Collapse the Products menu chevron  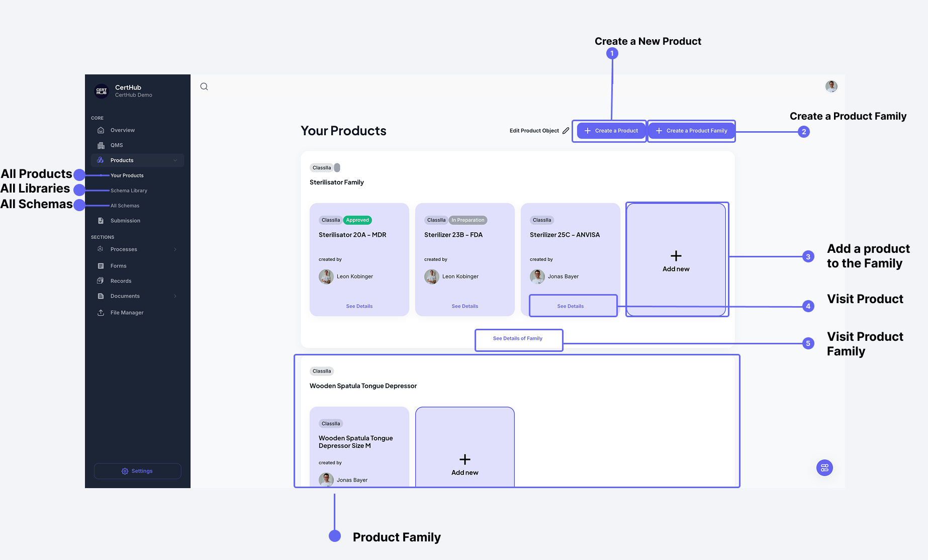click(x=175, y=160)
